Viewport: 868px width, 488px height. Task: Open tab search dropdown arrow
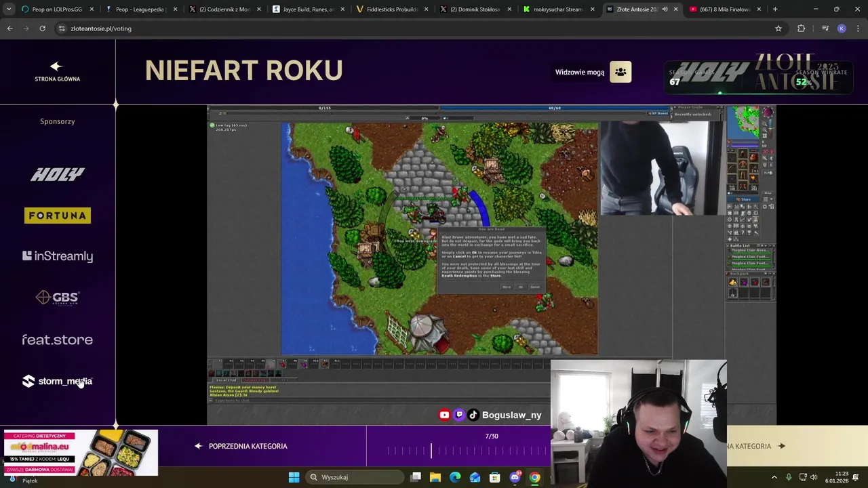(x=9, y=9)
